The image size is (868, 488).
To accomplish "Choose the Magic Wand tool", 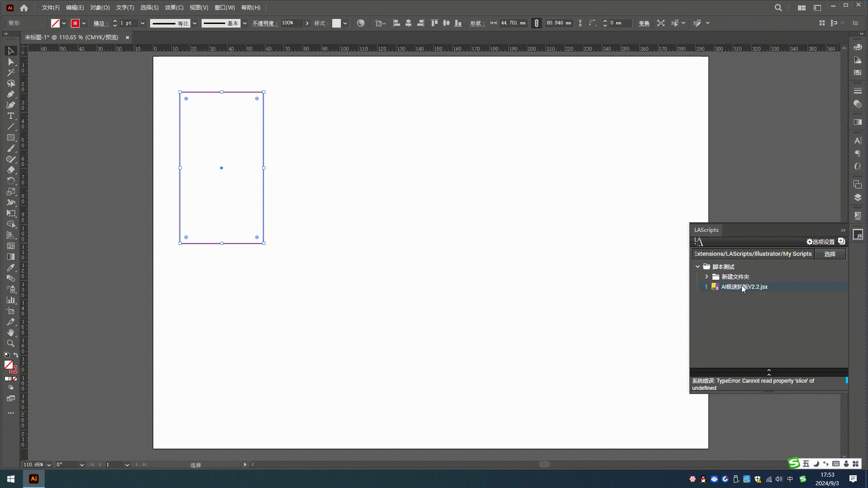I will (x=10, y=72).
